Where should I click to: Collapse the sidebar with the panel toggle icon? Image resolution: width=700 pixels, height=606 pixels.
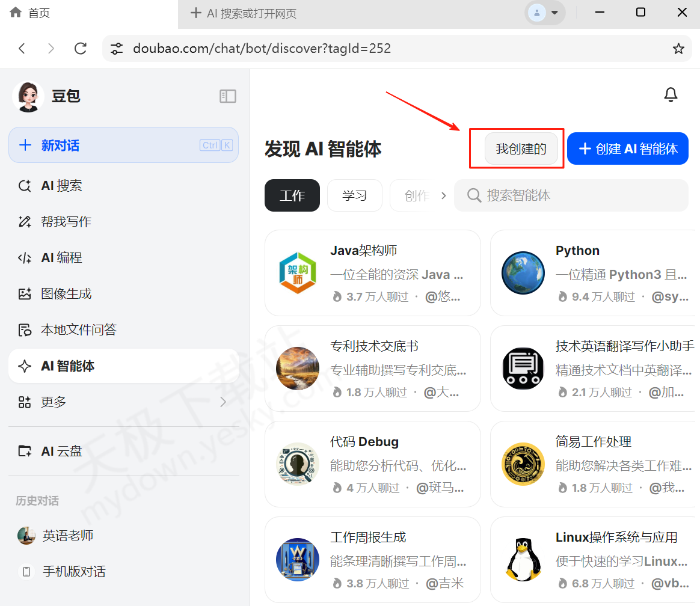(228, 96)
